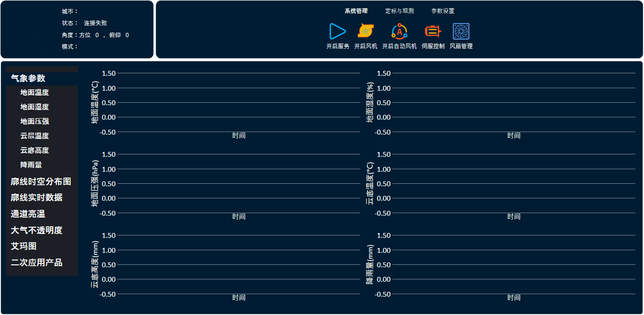Open the 参数设置 settings menu

click(443, 10)
